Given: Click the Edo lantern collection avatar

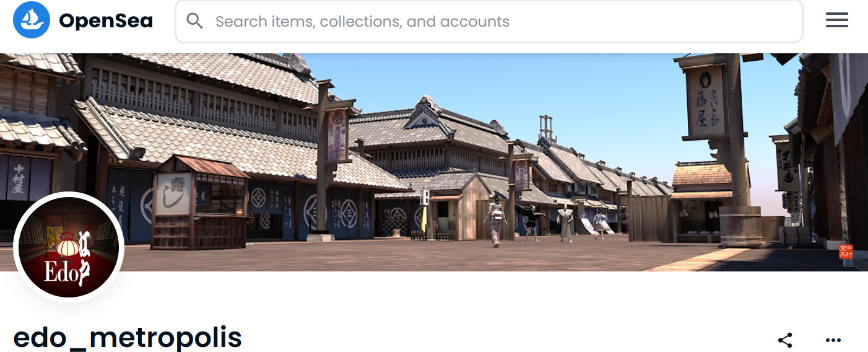Looking at the screenshot, I should 69,248.
